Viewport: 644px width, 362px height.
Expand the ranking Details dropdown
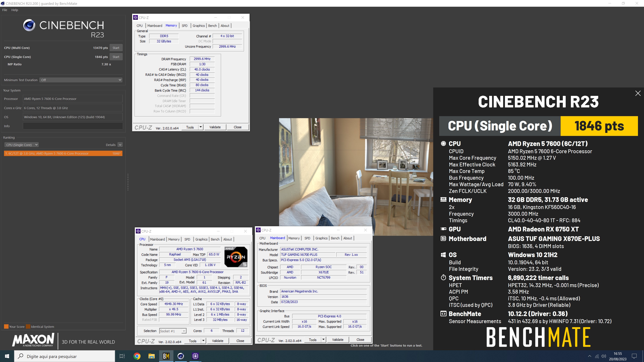120,145
